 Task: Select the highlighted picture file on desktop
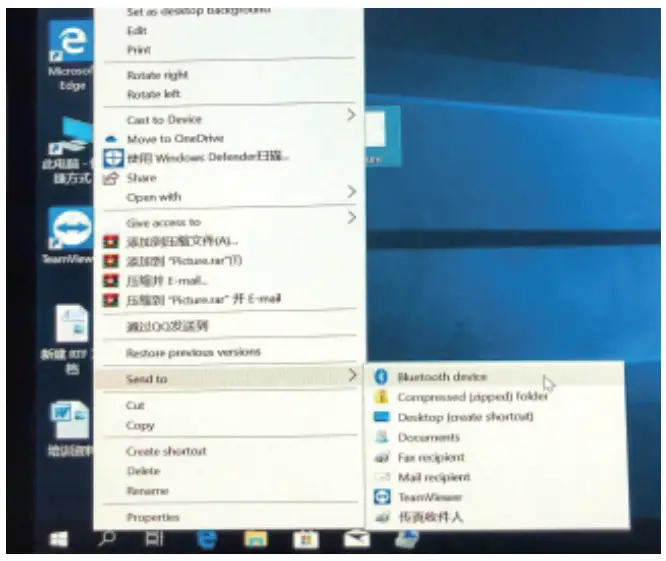[382, 136]
